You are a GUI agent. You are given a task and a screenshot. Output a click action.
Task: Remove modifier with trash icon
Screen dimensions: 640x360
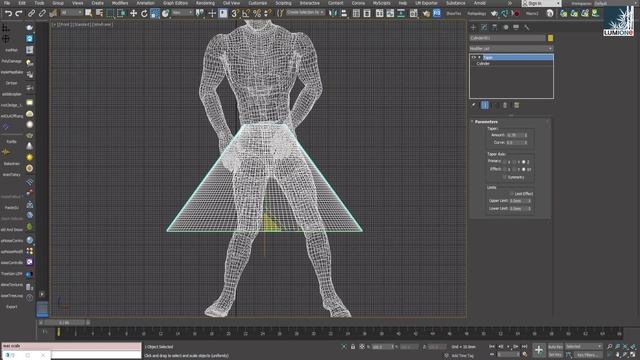[x=505, y=105]
